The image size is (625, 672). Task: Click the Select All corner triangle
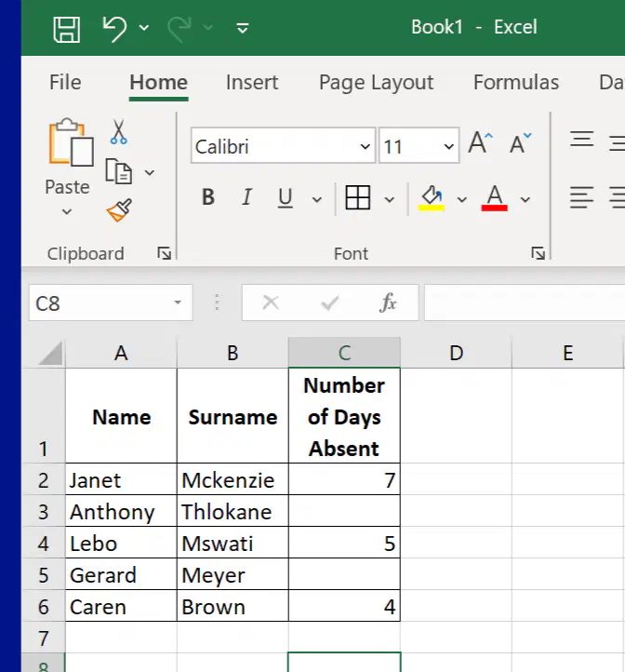[50, 353]
